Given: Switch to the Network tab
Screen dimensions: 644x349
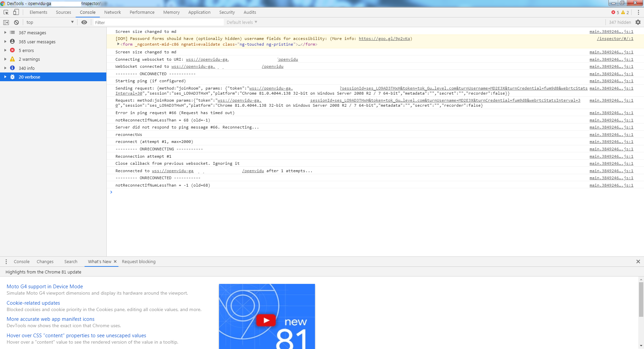Looking at the screenshot, I should (x=112, y=12).
